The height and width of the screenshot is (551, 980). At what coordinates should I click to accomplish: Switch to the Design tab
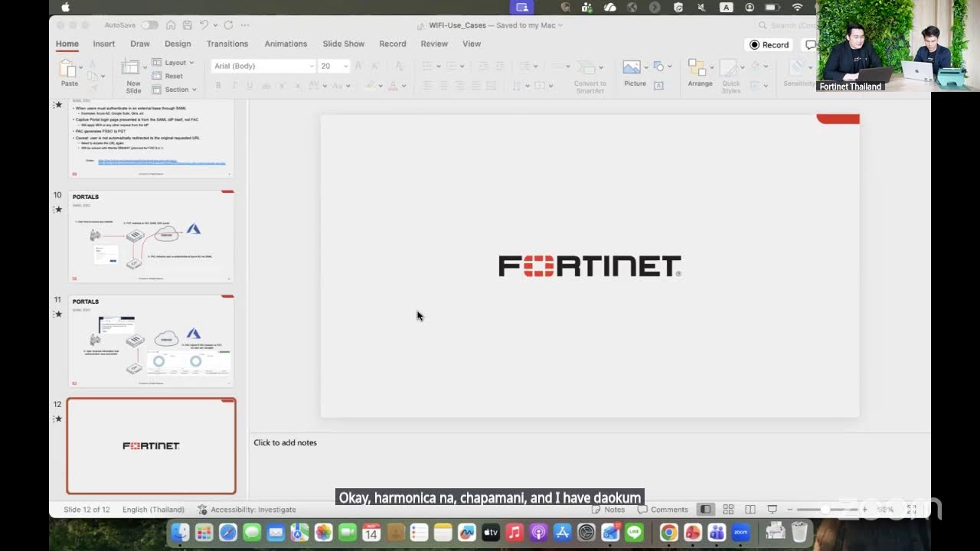click(178, 44)
